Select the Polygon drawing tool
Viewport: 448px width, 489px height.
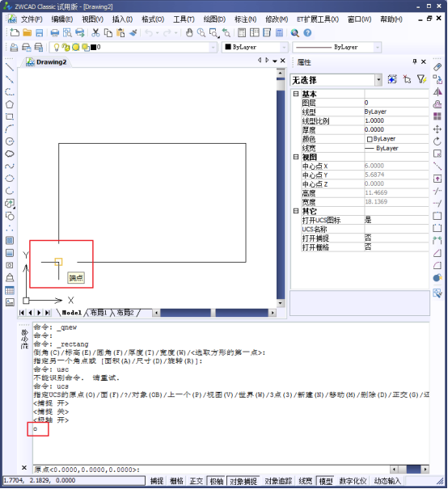(x=10, y=104)
